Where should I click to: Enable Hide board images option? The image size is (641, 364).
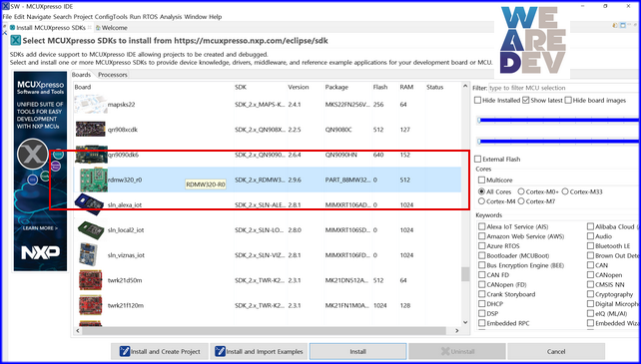[x=568, y=100]
